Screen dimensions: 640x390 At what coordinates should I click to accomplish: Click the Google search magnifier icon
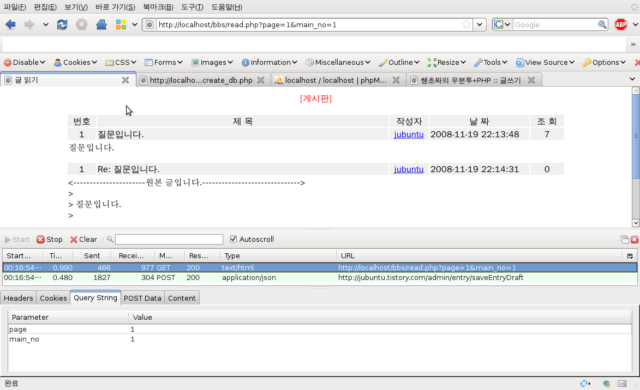(x=602, y=24)
